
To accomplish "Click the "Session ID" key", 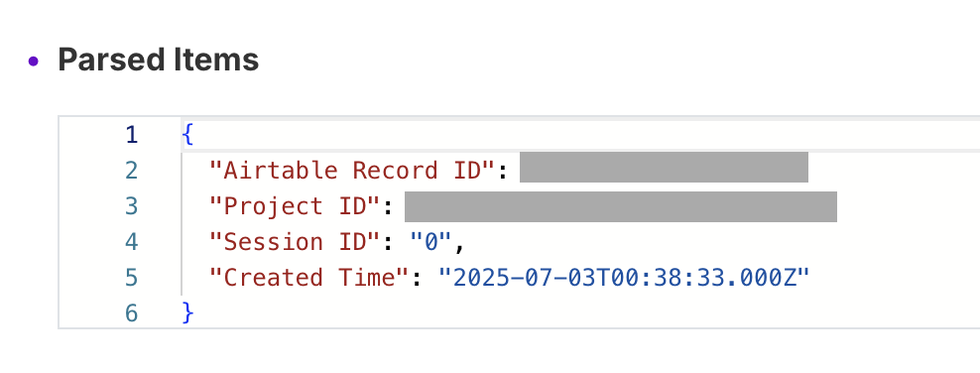I will (x=296, y=242).
